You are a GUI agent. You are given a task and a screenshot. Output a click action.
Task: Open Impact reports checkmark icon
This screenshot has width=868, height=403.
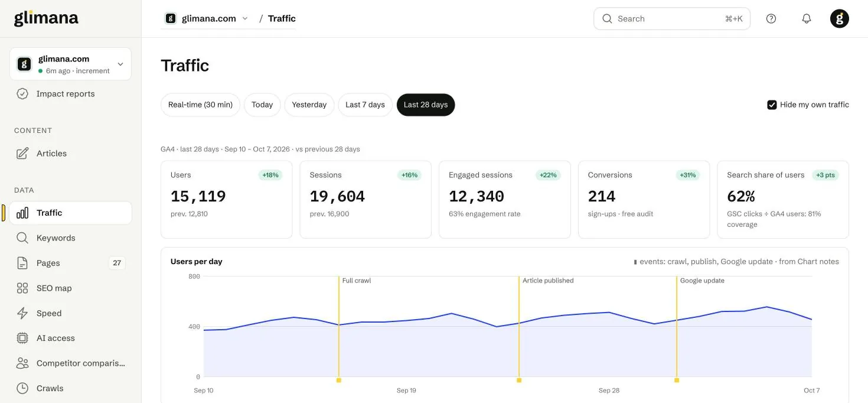pos(22,94)
